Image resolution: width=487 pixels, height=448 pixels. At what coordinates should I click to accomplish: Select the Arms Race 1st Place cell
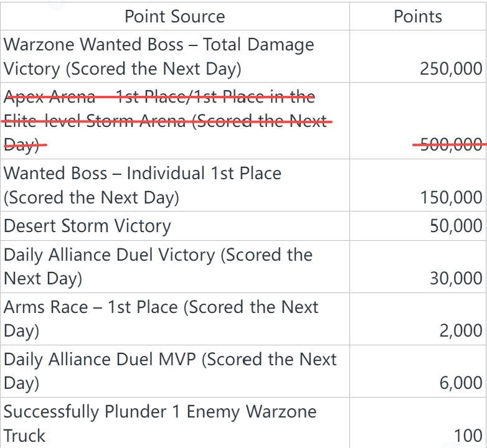tap(161, 319)
